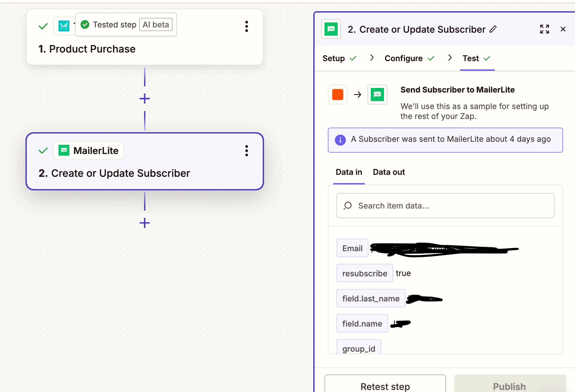Click the group_id field label
Image resolution: width=575 pixels, height=392 pixels.
tap(359, 347)
